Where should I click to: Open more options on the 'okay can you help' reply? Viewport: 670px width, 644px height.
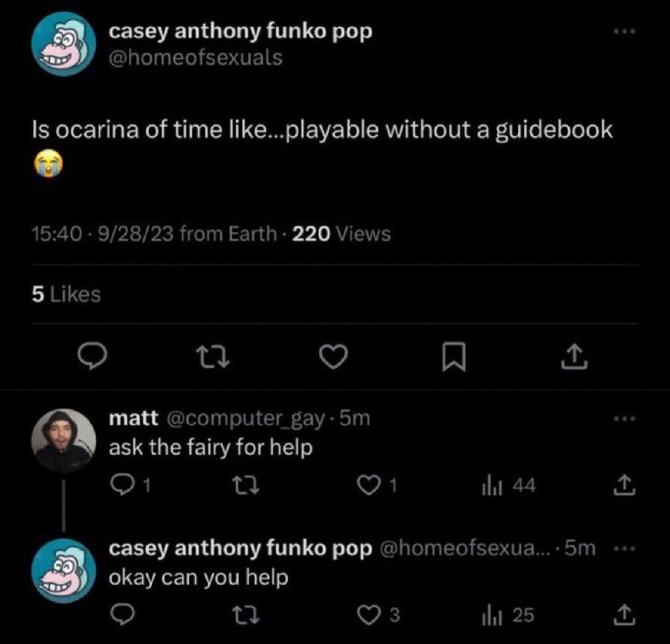click(625, 548)
